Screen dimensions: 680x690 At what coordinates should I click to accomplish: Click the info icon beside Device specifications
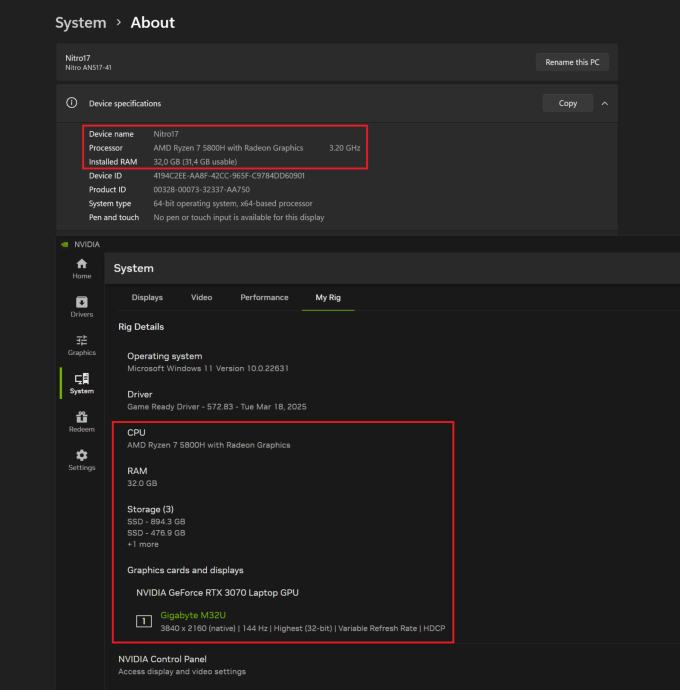pos(72,104)
